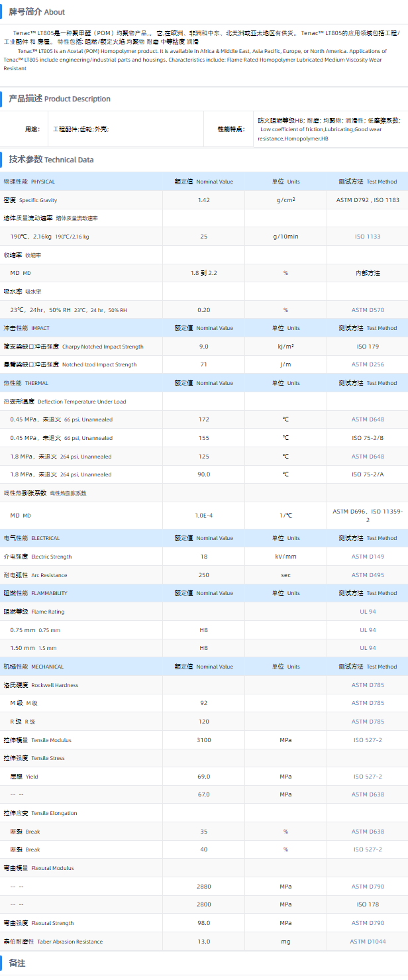Open the ASTM D256 Izod impact link
The height and width of the screenshot is (980, 408).
(x=368, y=364)
